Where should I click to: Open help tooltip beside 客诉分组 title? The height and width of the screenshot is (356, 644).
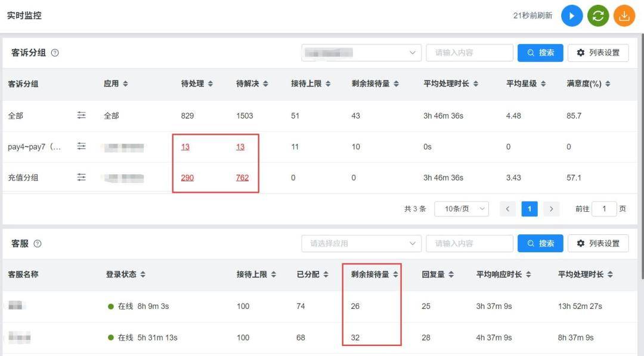(x=55, y=52)
